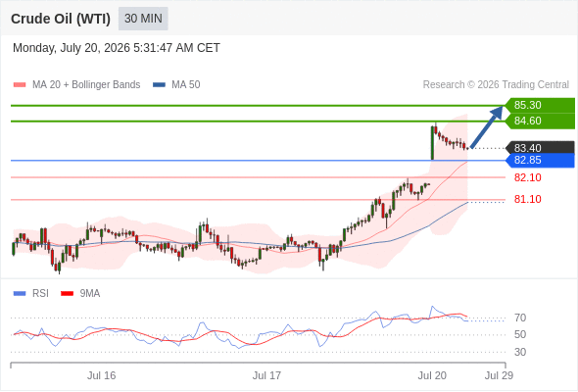Click the red 9MA legend swatch
578x392 pixels.
67,294
